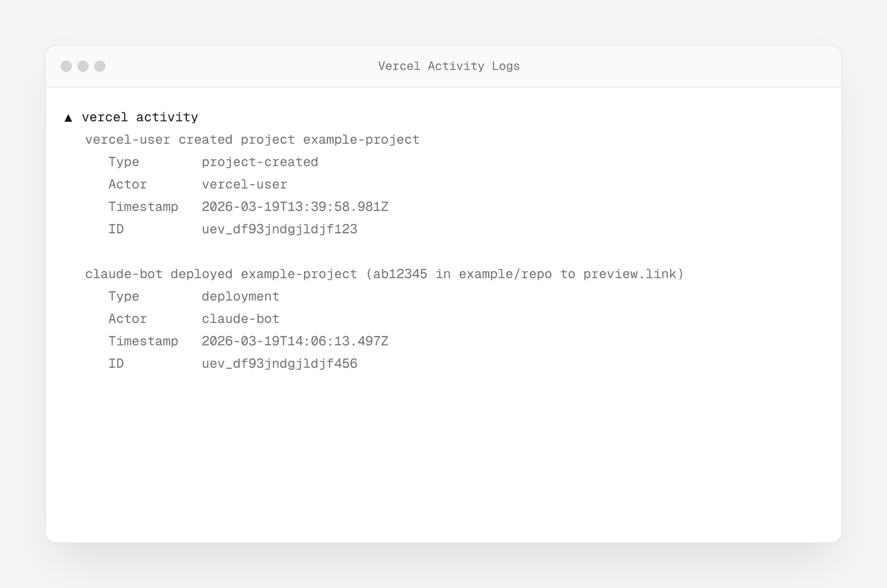The image size is (887, 588).
Task: Click the middle gray window control dot
Action: [x=83, y=67]
